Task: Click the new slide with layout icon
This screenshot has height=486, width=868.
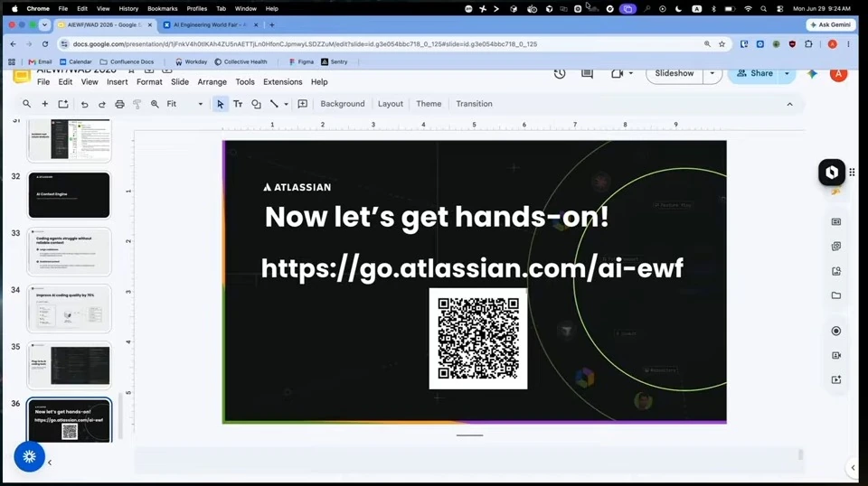Action: [63, 104]
